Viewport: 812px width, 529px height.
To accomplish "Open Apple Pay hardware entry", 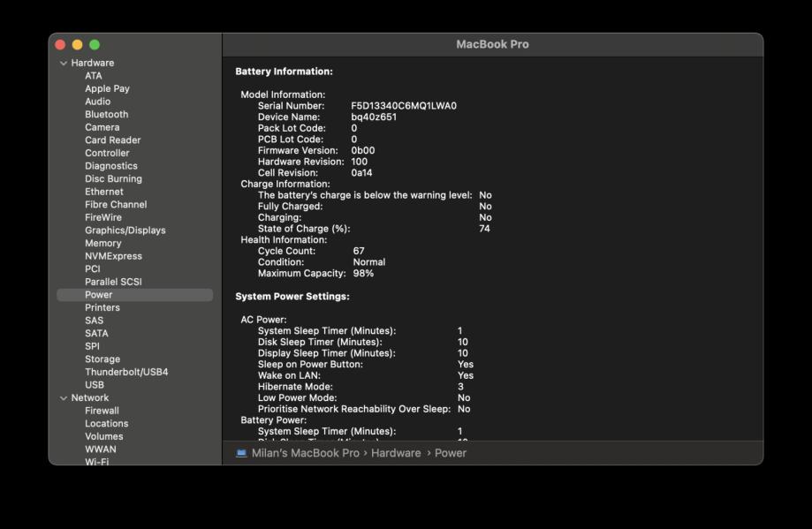I will [107, 88].
